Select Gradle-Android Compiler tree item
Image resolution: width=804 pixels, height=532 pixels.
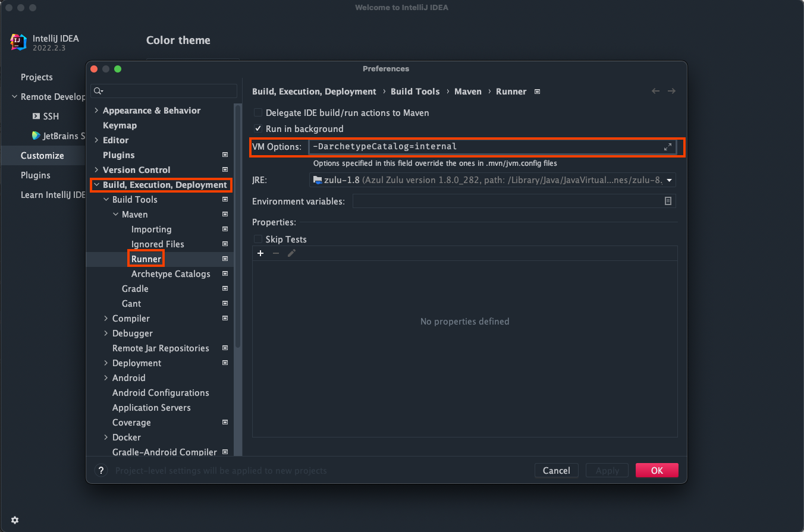pos(165,452)
